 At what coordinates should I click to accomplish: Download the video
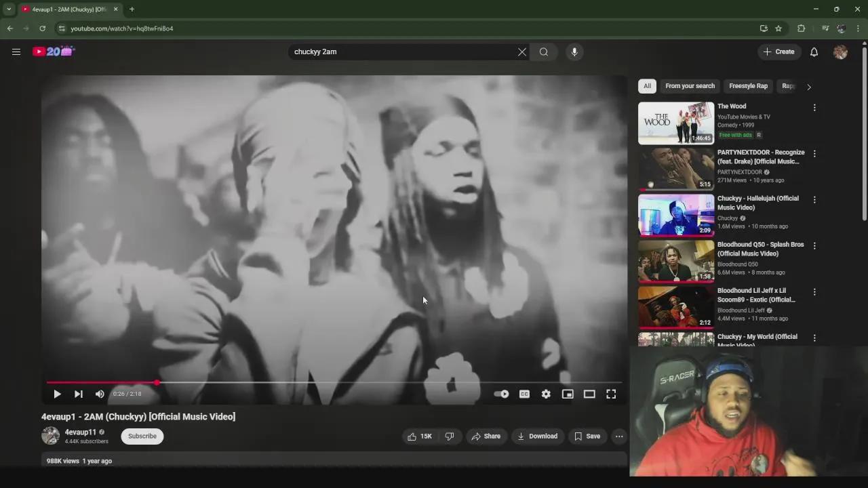click(x=538, y=436)
